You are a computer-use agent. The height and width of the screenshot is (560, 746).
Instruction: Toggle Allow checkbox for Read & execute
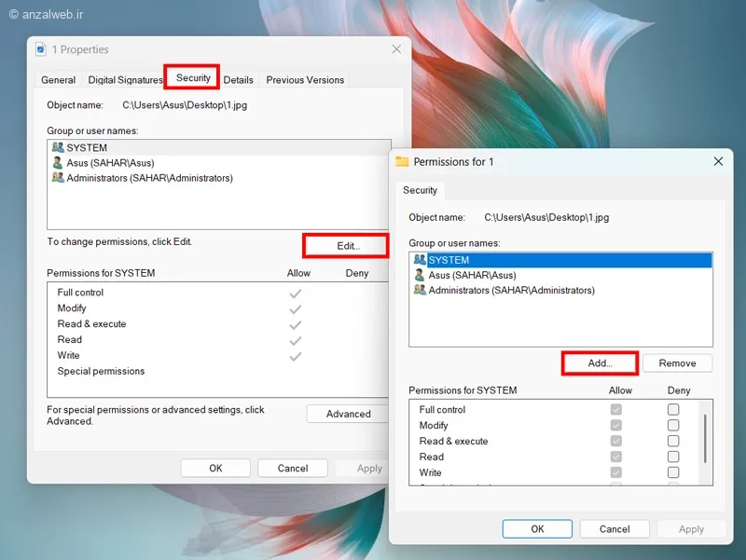[616, 441]
